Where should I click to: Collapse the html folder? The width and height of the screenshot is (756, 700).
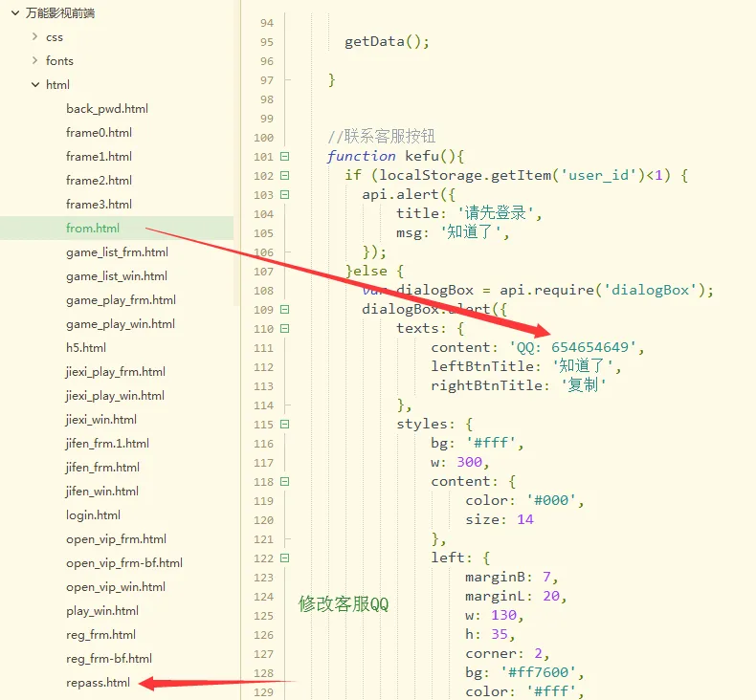point(35,85)
